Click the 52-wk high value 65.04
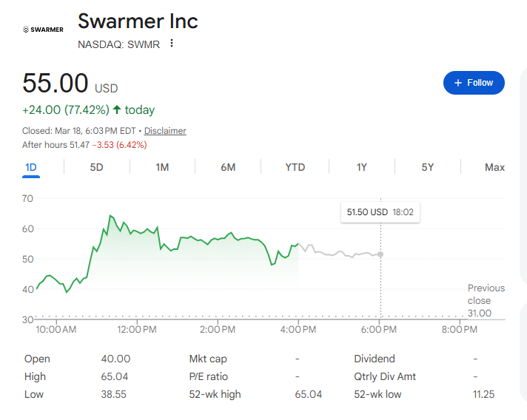 click(309, 394)
